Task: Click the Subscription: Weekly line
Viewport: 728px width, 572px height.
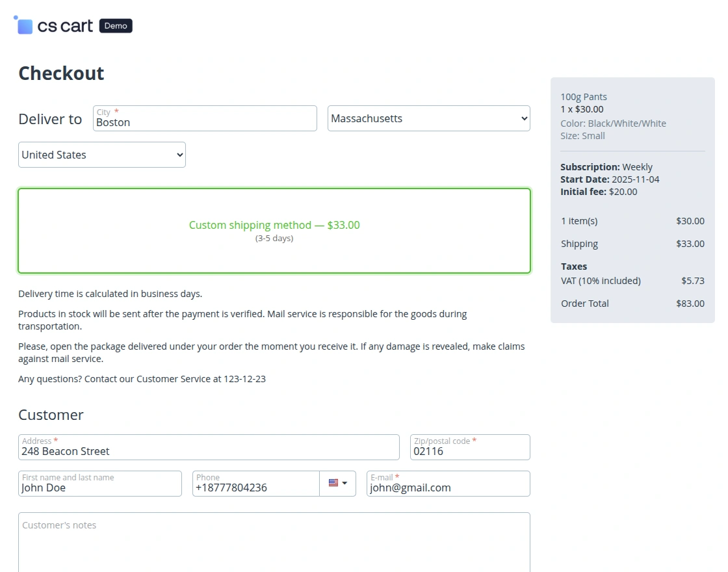Action: click(x=606, y=167)
